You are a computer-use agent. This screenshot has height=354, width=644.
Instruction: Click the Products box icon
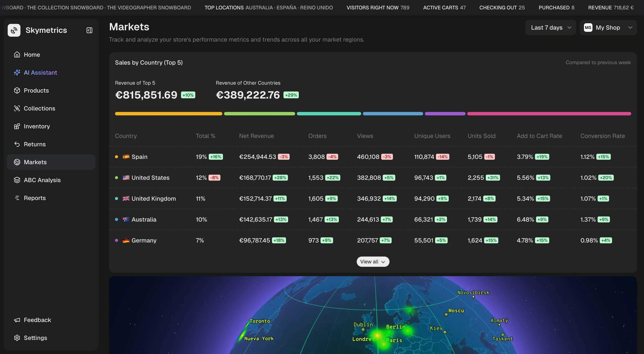tap(17, 90)
